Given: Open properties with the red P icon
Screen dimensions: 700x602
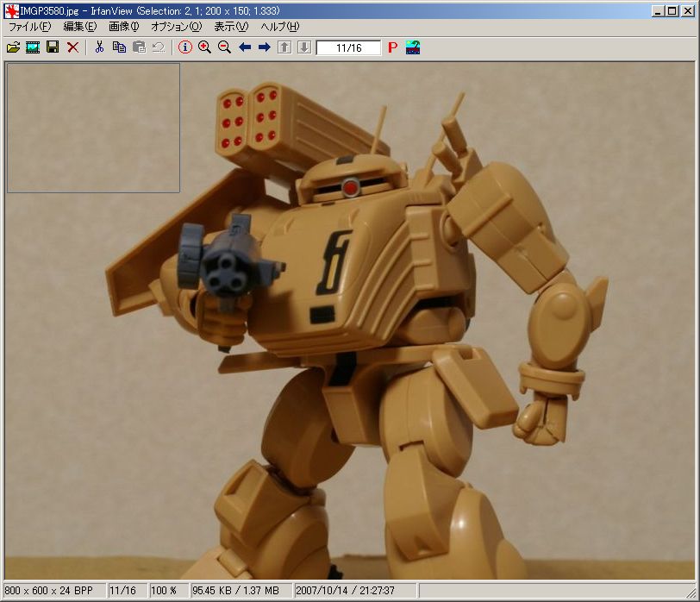Looking at the screenshot, I should [392, 47].
